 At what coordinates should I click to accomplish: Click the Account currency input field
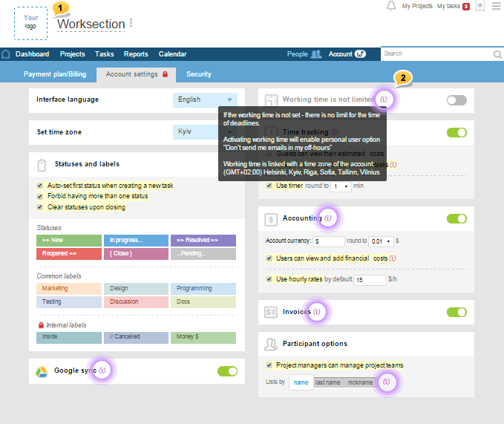[x=329, y=241]
